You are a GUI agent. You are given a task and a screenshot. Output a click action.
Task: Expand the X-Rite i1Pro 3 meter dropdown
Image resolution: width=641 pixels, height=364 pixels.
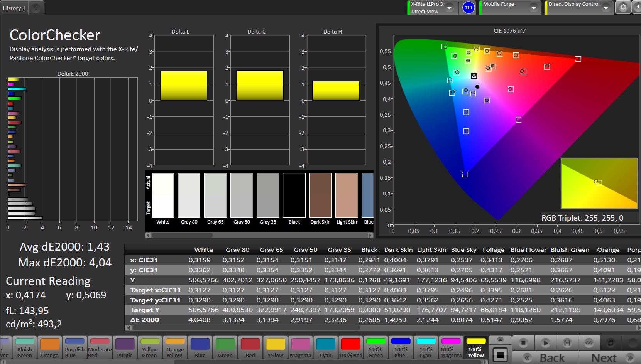pos(450,8)
